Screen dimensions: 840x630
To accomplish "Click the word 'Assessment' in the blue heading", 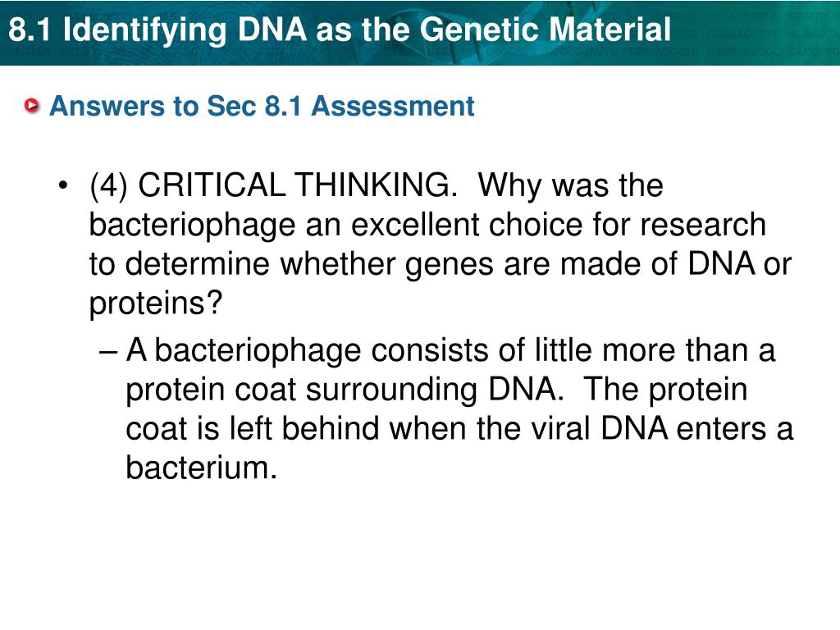I will tap(393, 106).
